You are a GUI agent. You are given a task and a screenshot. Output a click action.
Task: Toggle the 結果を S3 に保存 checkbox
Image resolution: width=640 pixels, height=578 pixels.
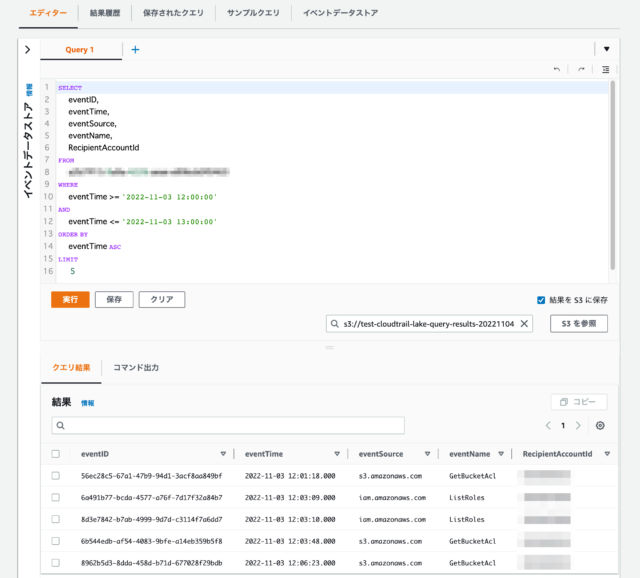[541, 300]
